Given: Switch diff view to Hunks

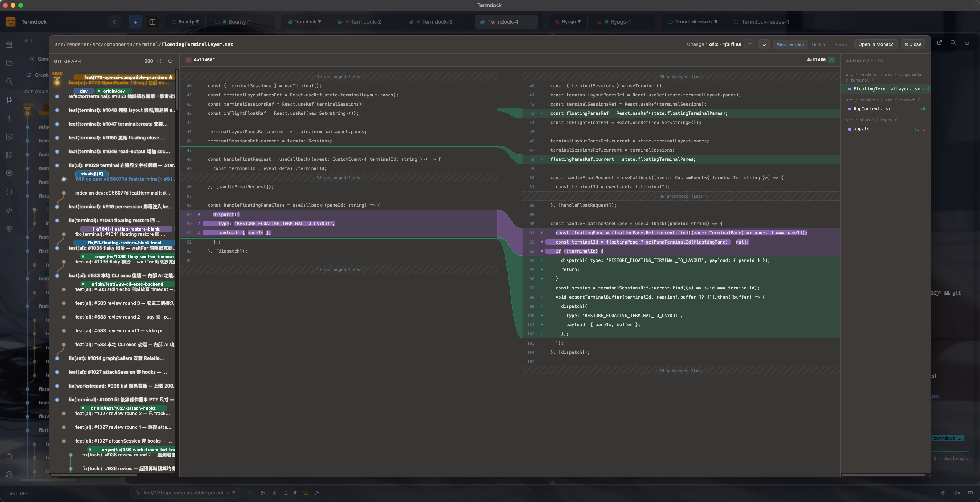Looking at the screenshot, I should 841,45.
